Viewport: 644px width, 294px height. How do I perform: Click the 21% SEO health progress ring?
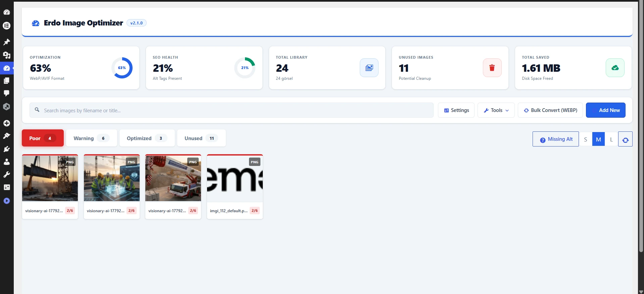pyautogui.click(x=245, y=68)
